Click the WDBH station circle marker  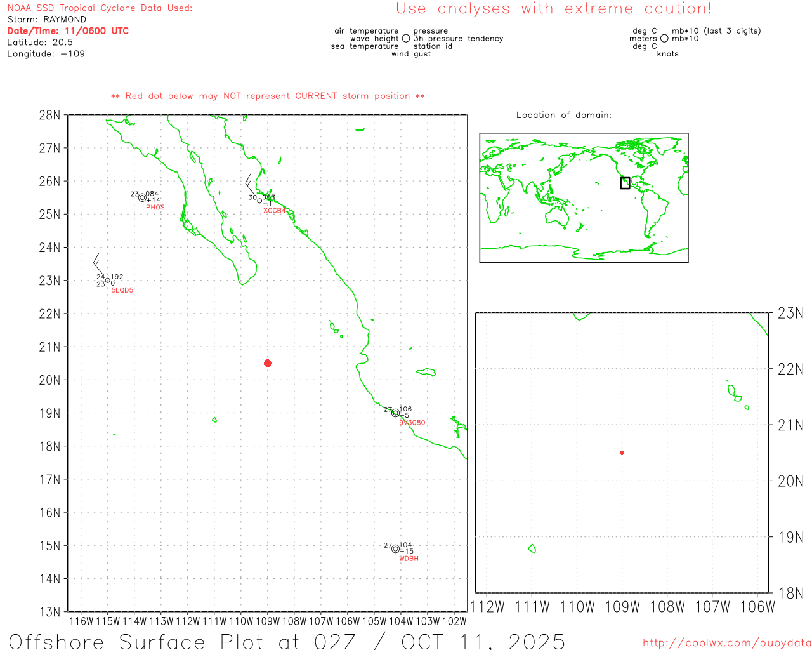[x=395, y=548]
